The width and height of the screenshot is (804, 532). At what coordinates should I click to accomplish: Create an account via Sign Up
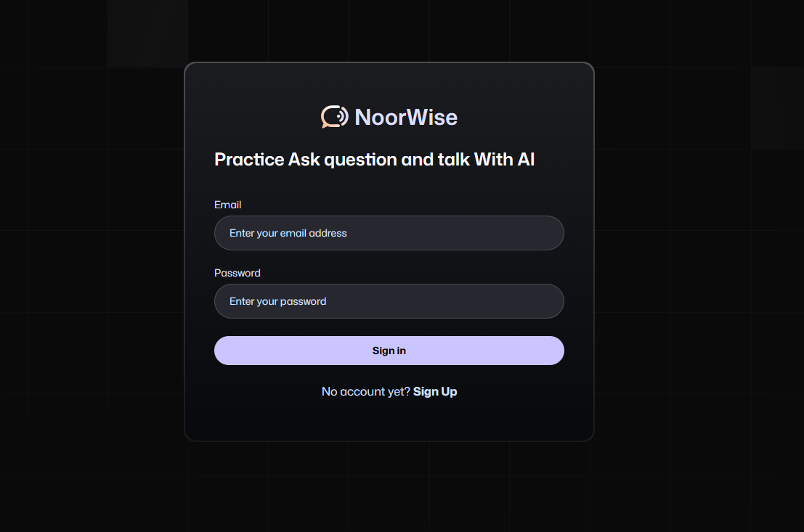pyautogui.click(x=435, y=392)
